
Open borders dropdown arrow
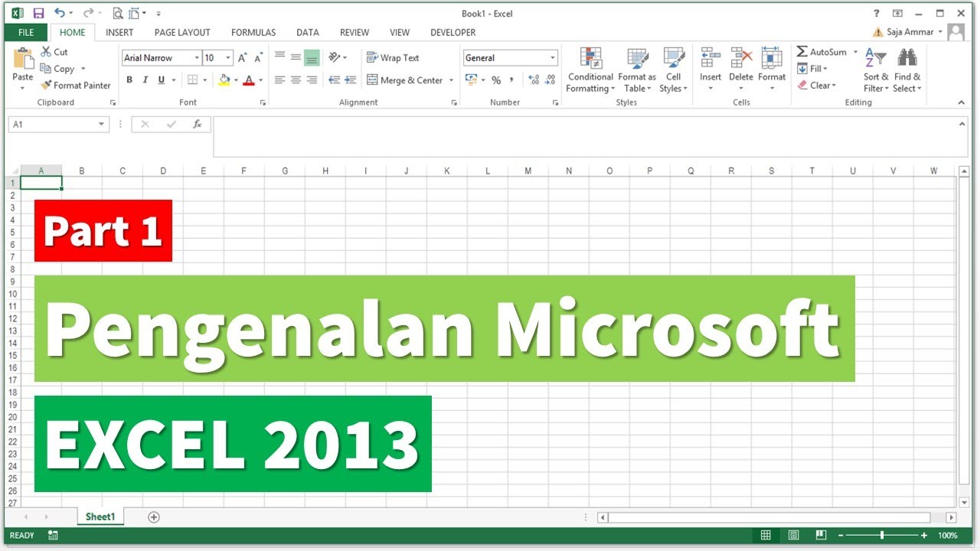(205, 80)
